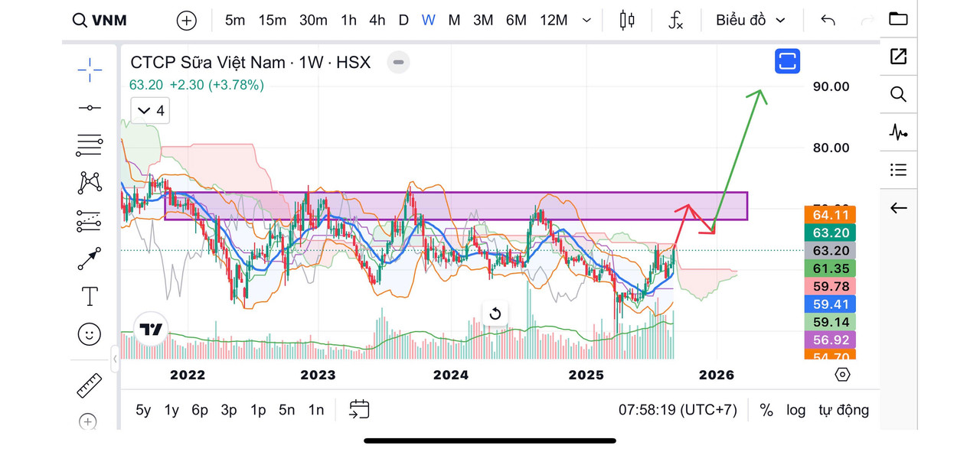Select the crosshair cursor tool
Image resolution: width=980 pixels, height=452 pixels.
point(90,70)
